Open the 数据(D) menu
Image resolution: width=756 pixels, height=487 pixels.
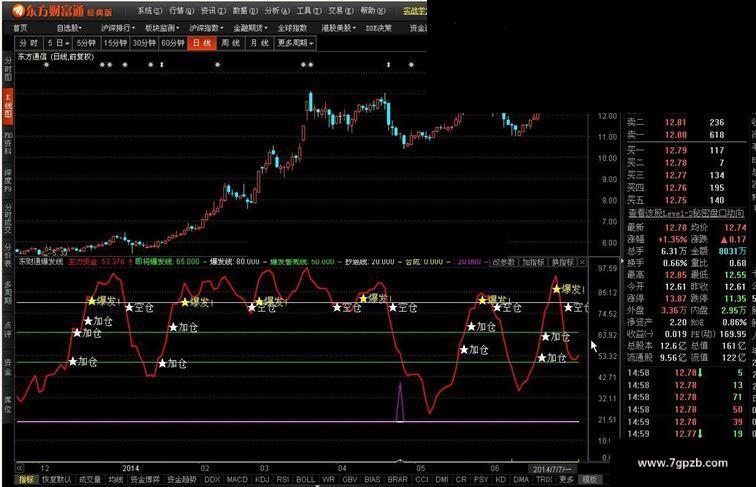(x=245, y=10)
